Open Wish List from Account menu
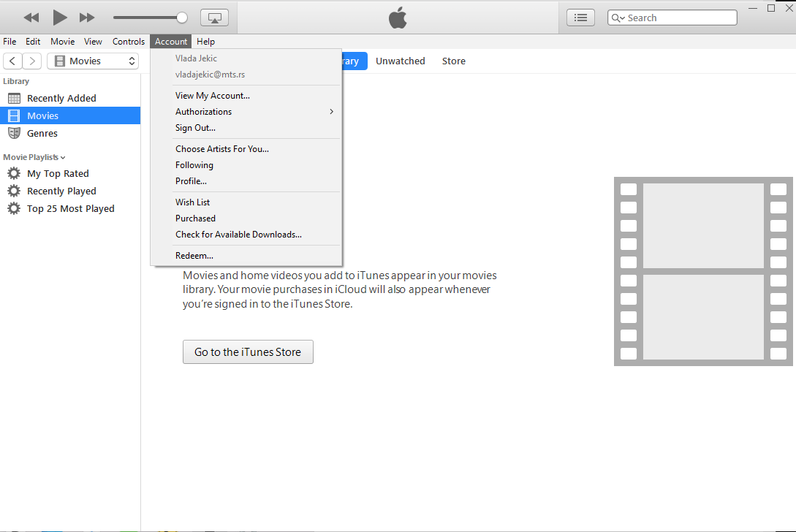The image size is (796, 532). click(246, 202)
